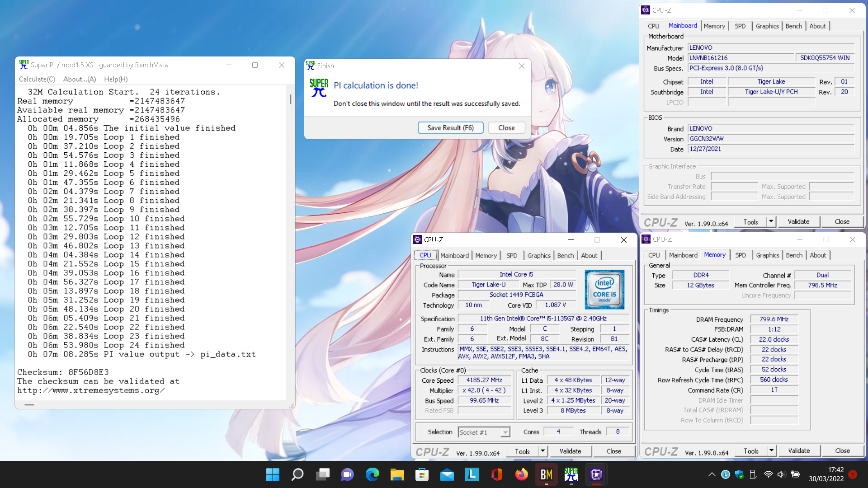
Task: Open Microsoft Store taskbar icon
Action: point(422,474)
